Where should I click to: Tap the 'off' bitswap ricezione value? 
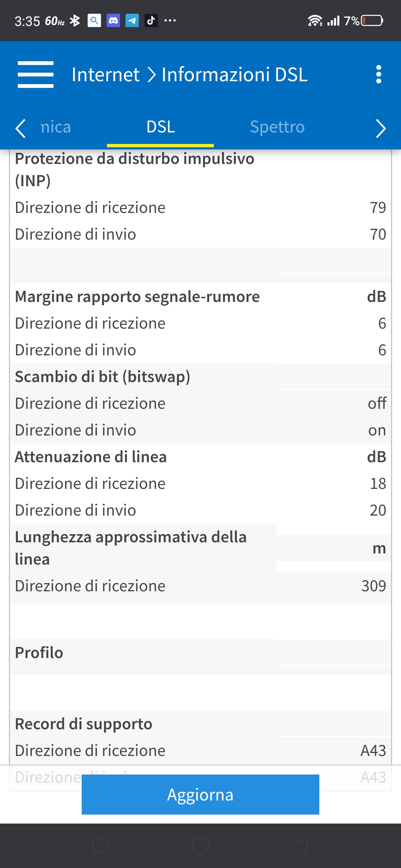377,403
